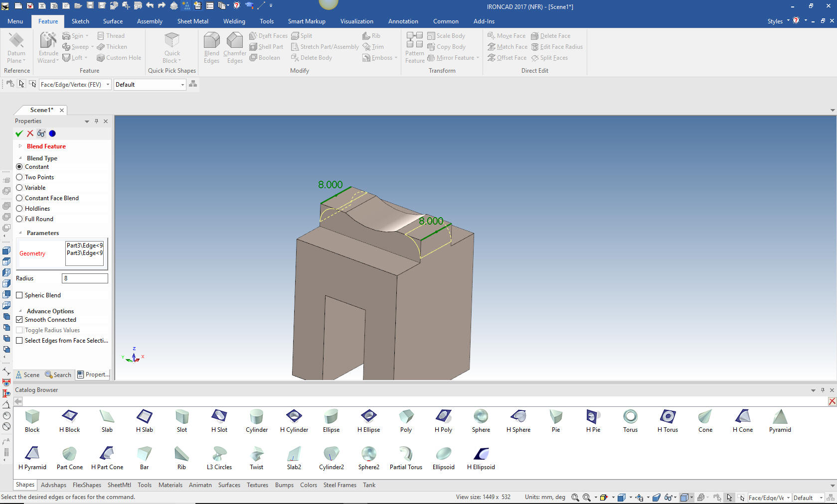Switch to the Sheet Metal ribbon tab

pyautogui.click(x=192, y=21)
